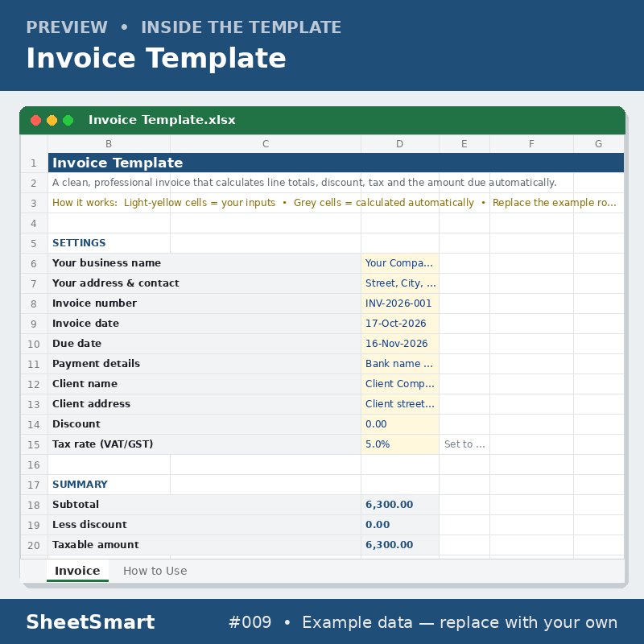The image size is (644, 644).
Task: Edit the 'Your Compa...' input cell
Action: [400, 263]
